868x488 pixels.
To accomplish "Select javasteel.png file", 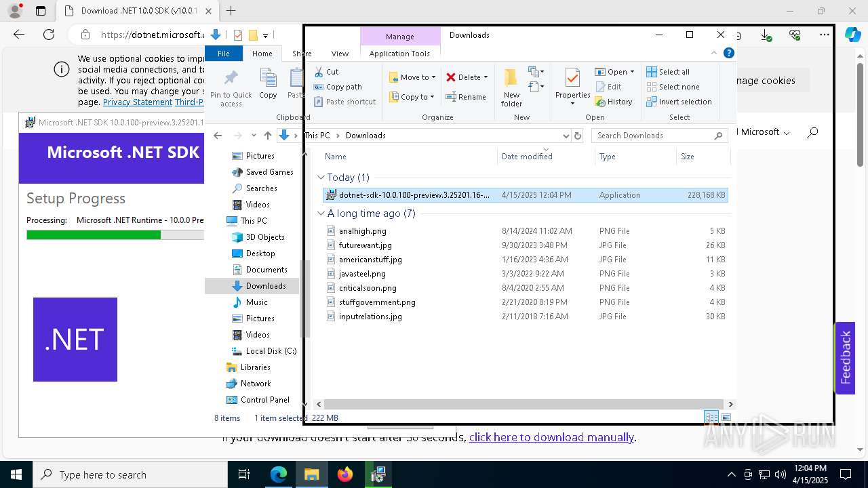I will click(526, 274).
